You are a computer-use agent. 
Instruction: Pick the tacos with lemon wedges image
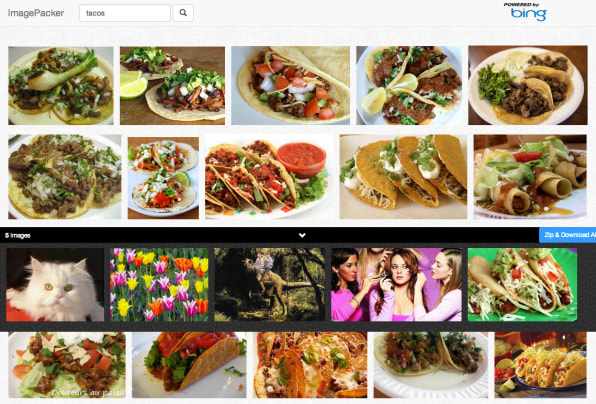point(409,86)
